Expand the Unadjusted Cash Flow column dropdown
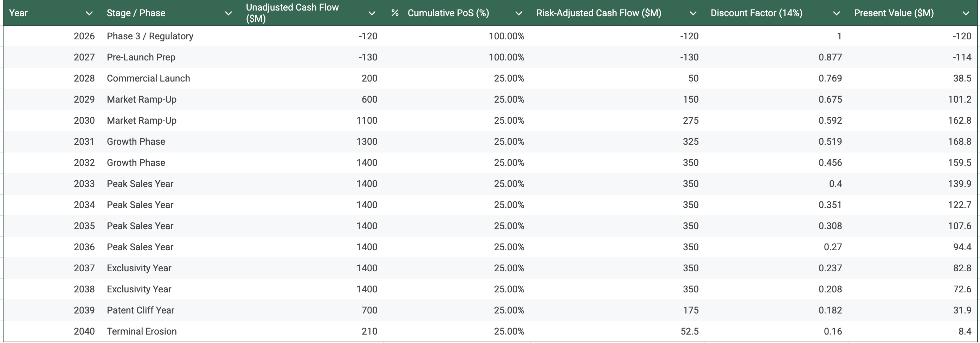 (x=372, y=13)
